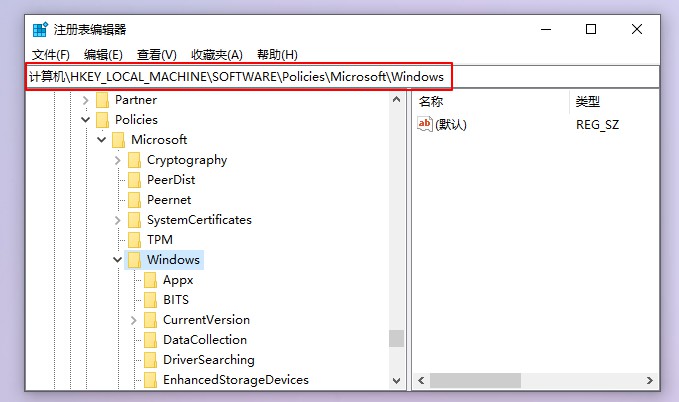Select the (默认) value name
679x402 pixels.
click(451, 125)
